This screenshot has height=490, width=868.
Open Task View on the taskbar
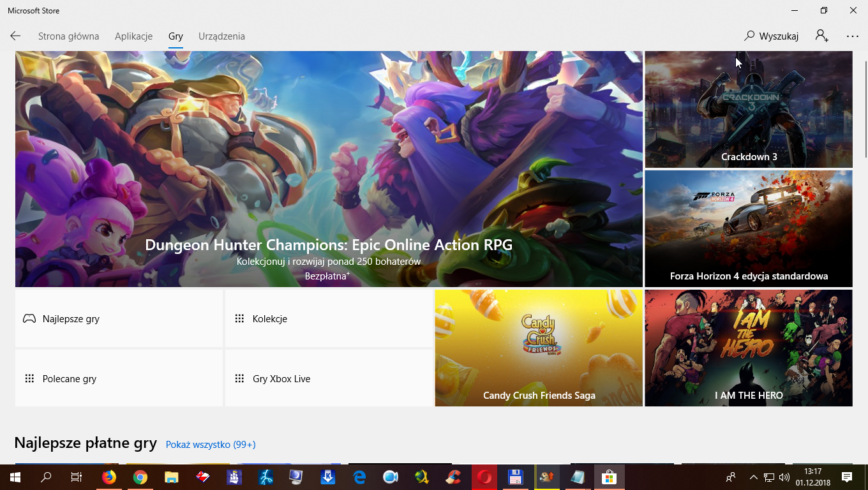click(x=76, y=477)
